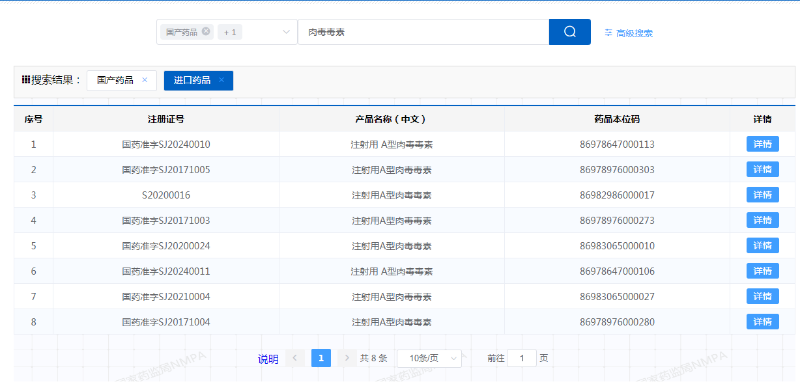The height and width of the screenshot is (386, 800).
Task: Expand the drug category dropdown arrow
Action: tap(286, 32)
